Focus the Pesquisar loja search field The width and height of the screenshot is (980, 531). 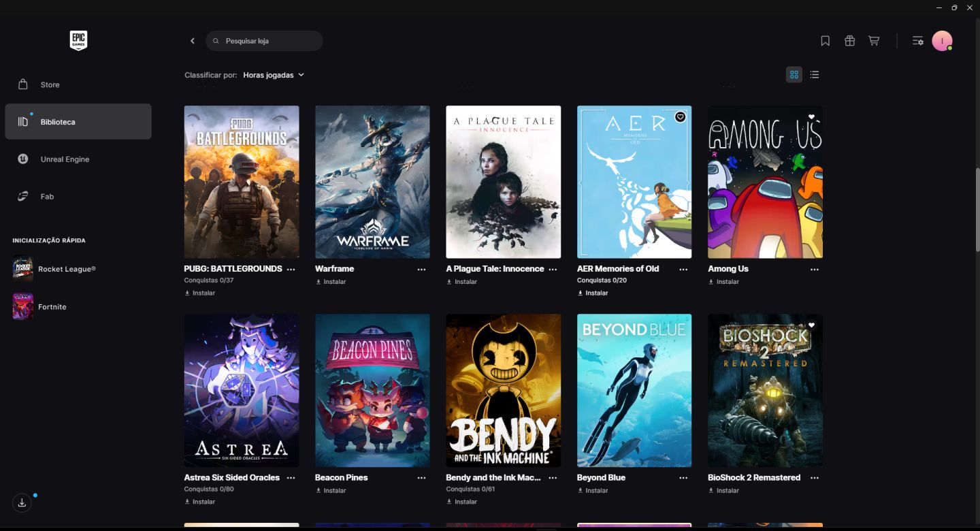click(x=264, y=41)
